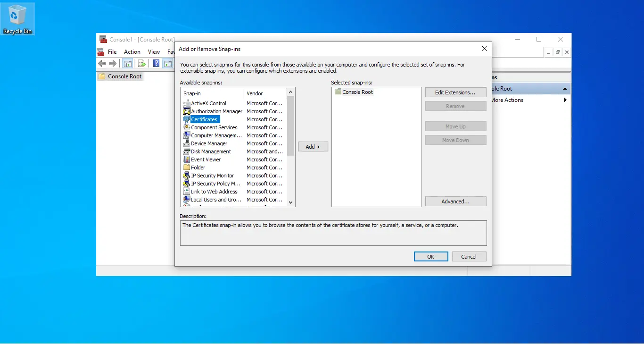Click the ActiveX Control snap-in icon

187,103
